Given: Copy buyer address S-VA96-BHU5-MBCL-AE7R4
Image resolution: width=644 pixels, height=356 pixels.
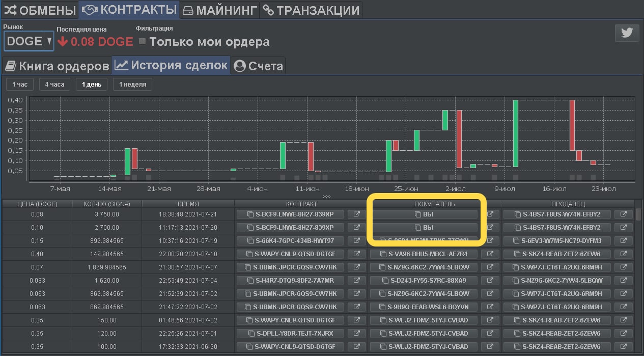Looking at the screenshot, I should 424,254.
